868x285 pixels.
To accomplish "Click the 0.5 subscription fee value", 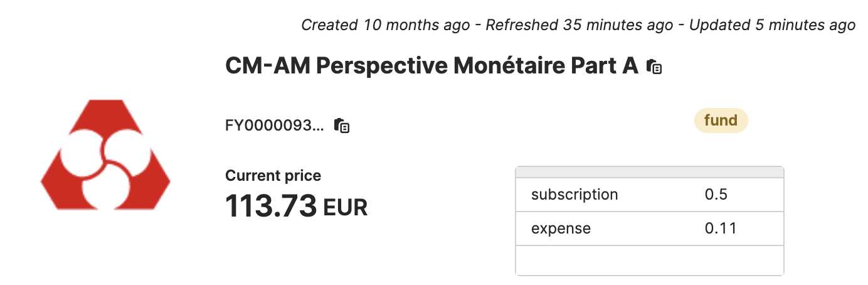I will click(x=716, y=195).
